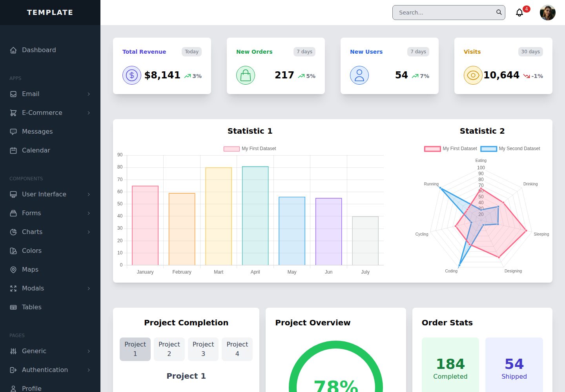Click the Messages chat bubble icon
Image resolution: width=565 pixels, height=392 pixels.
[x=13, y=132]
